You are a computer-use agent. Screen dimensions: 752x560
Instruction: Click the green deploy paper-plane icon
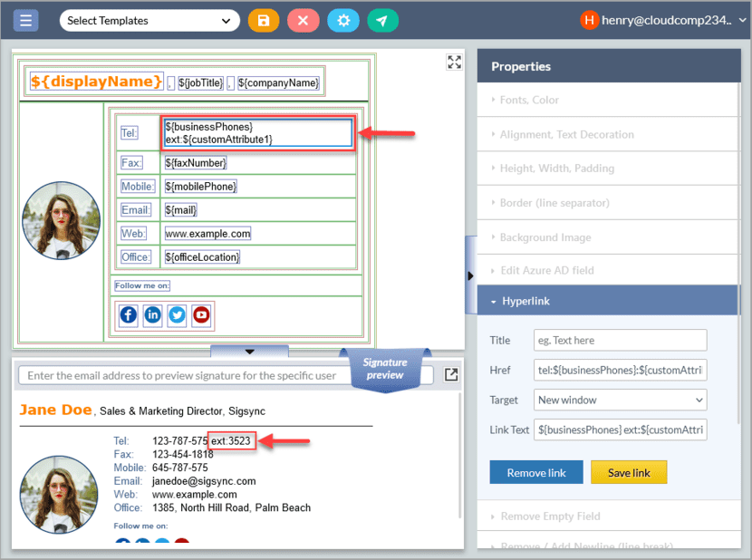(382, 21)
